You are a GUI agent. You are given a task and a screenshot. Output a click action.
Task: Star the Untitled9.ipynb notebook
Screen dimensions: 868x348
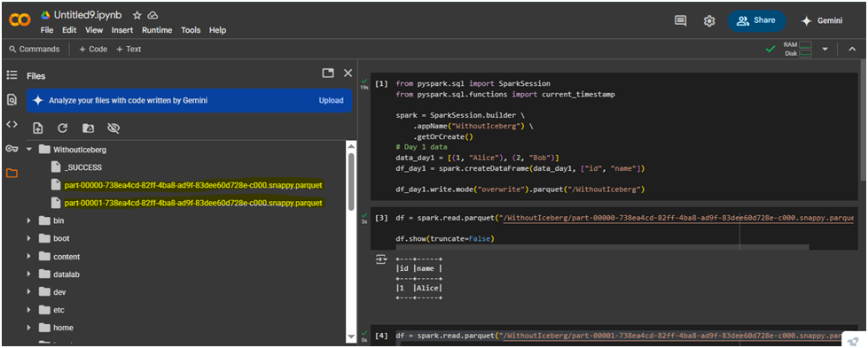(x=137, y=15)
